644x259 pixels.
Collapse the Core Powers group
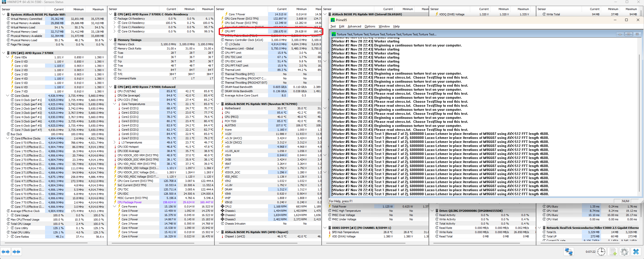tap(115, 206)
